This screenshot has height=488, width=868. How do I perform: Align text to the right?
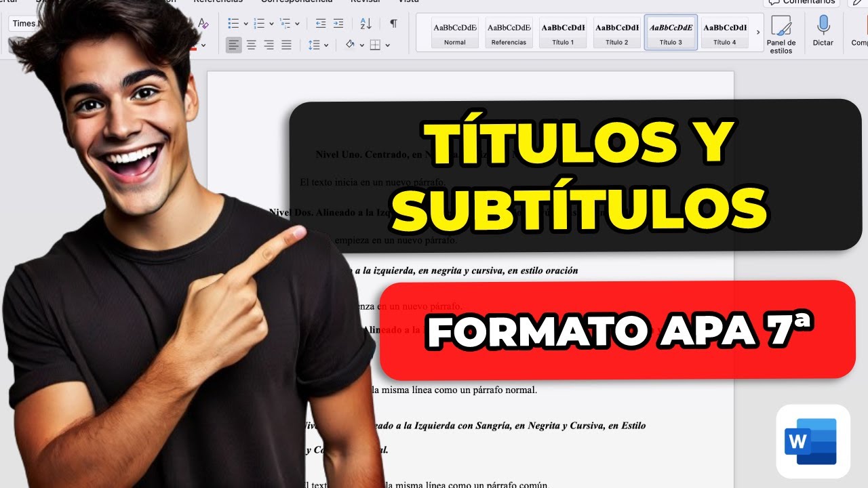(269, 45)
